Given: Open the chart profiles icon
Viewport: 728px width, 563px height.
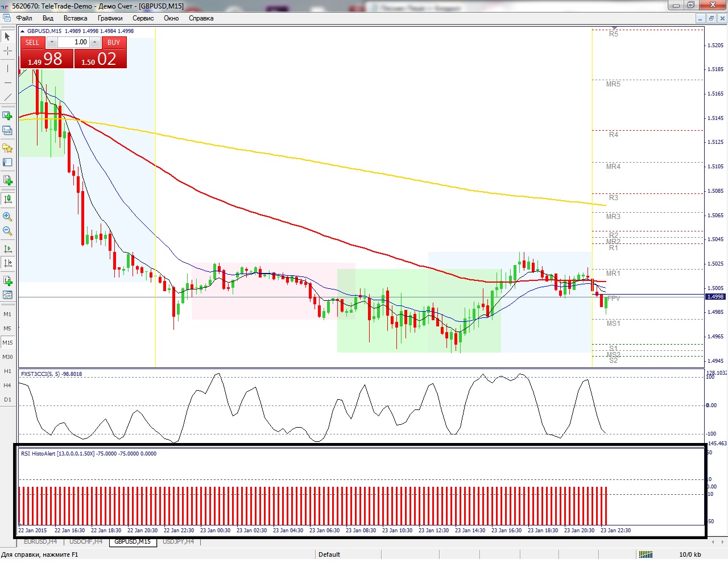Looking at the screenshot, I should coord(7,130).
